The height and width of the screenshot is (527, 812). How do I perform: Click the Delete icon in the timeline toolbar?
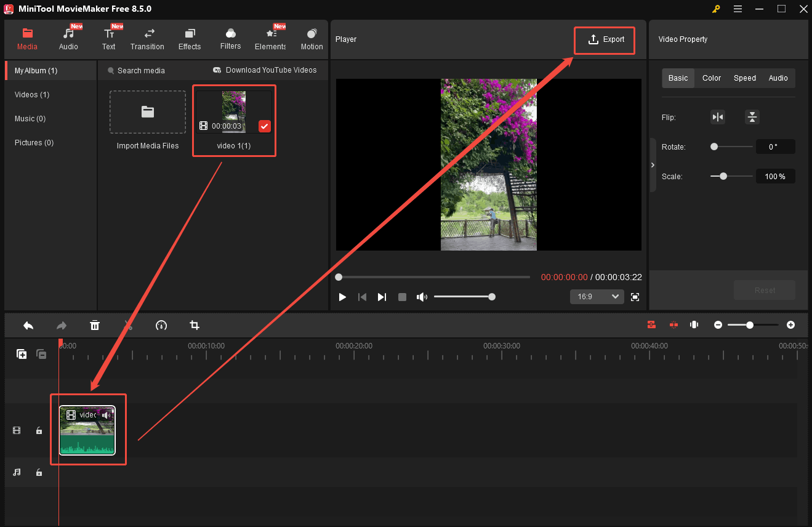pyautogui.click(x=95, y=325)
